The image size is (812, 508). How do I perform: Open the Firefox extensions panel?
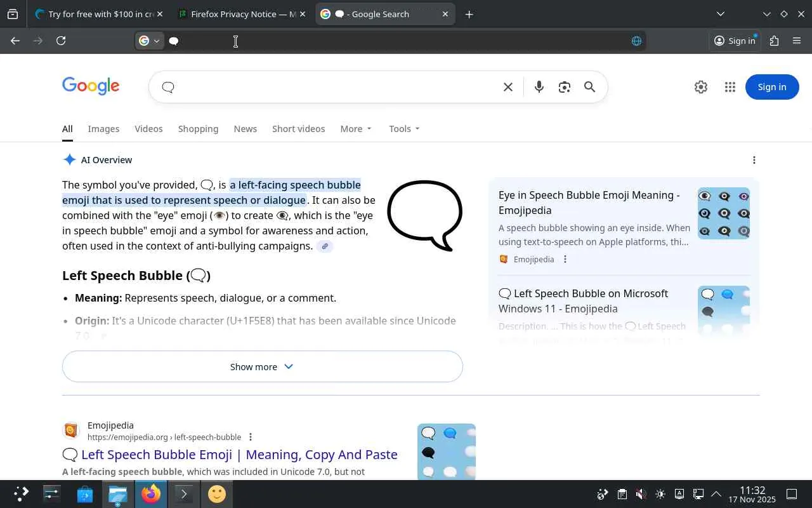point(774,41)
